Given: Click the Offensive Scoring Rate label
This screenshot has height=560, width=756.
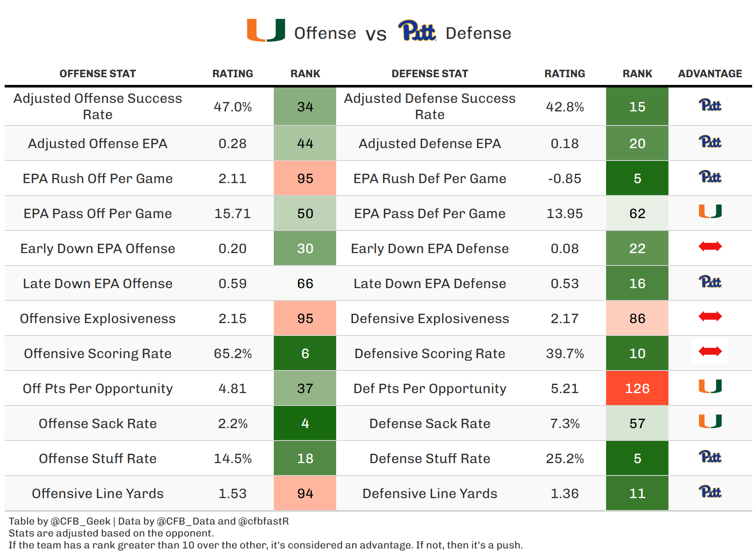Looking at the screenshot, I should [x=97, y=353].
